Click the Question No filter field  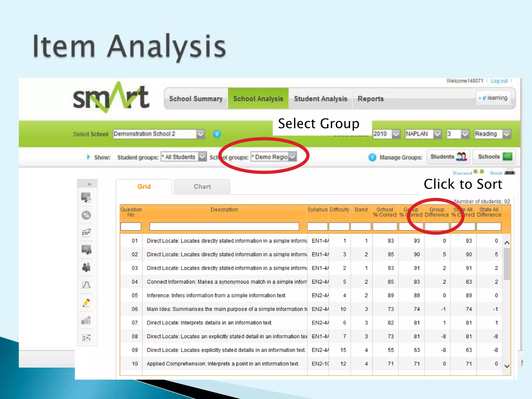pyautogui.click(x=131, y=227)
